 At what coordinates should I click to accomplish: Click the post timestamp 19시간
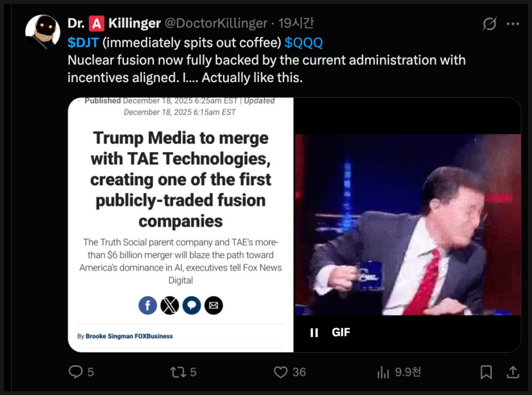(296, 23)
